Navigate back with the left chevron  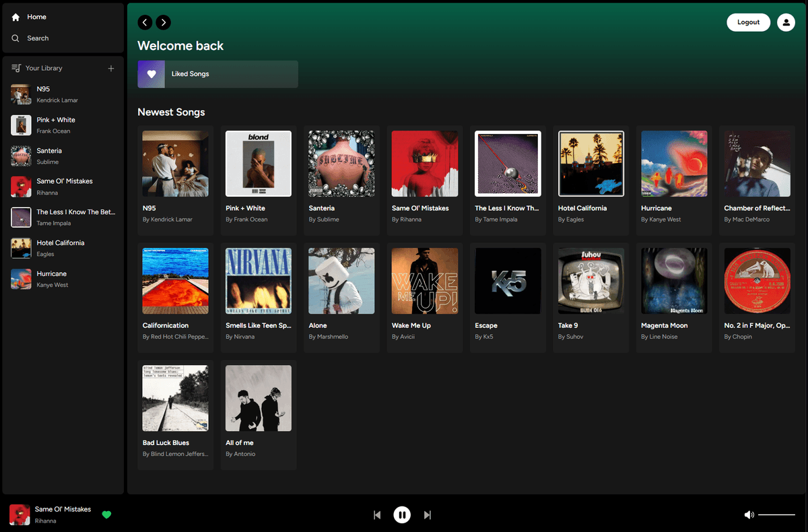pyautogui.click(x=145, y=22)
